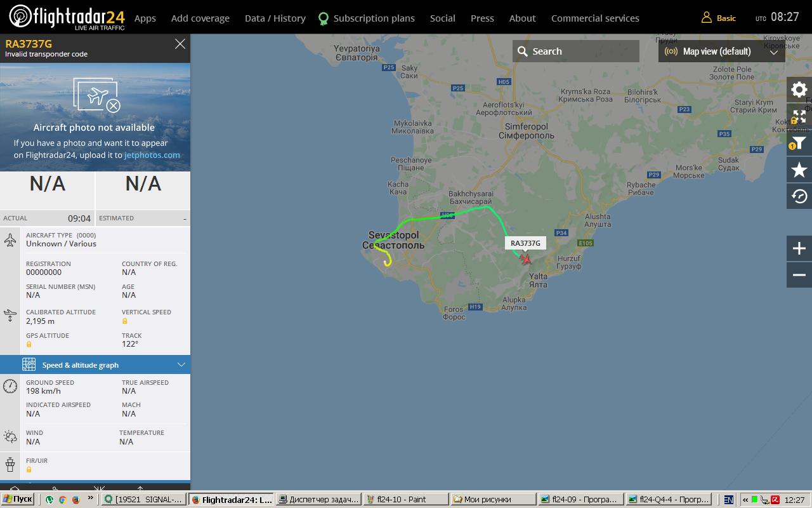Viewport: 812px width, 508px height.
Task: Click the aircraft photo not available placeholder
Action: [x=95, y=117]
